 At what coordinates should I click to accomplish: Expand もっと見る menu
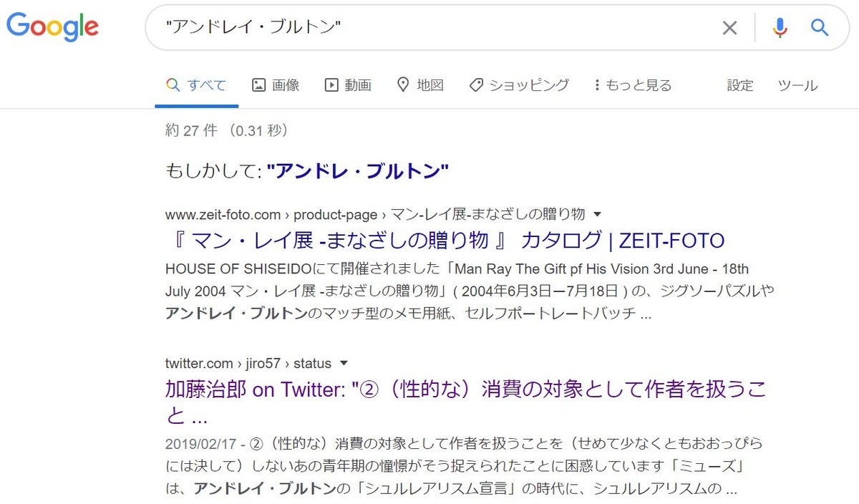click(x=633, y=85)
